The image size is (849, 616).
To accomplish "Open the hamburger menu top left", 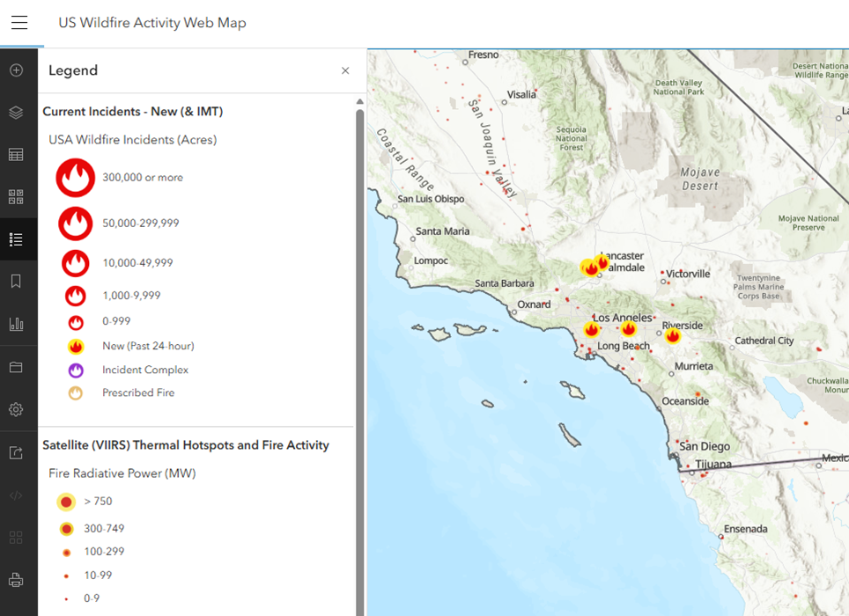I will [x=19, y=22].
